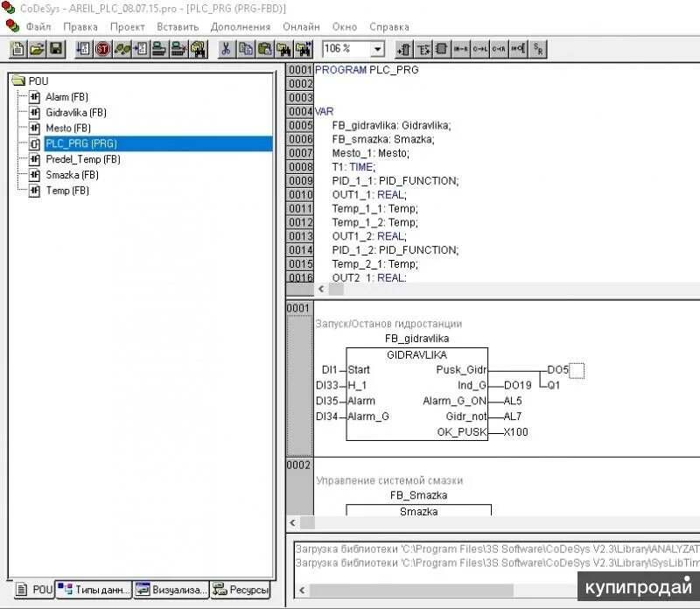This screenshot has width=700, height=609.
Task: Select network 0001 number in FBD
Action: (298, 308)
